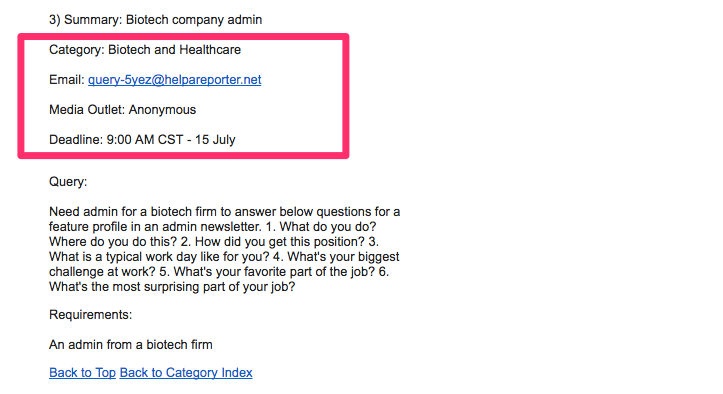Screen dimensions: 723x394
Task: Go to Back to Category Index link
Action: (x=186, y=373)
